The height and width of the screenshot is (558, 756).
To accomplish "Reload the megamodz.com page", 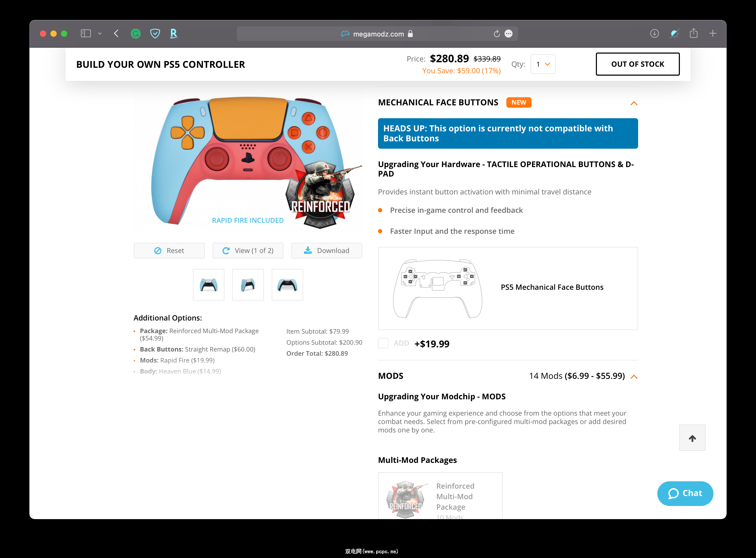I will 496,34.
